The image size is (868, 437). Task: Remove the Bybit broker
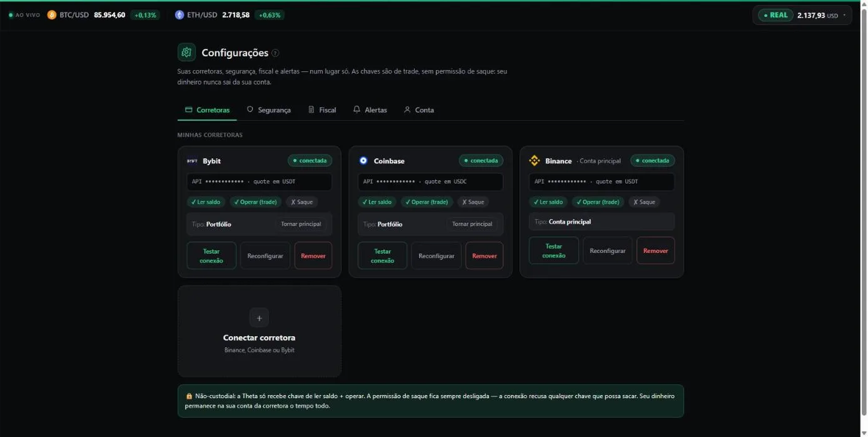pos(313,255)
